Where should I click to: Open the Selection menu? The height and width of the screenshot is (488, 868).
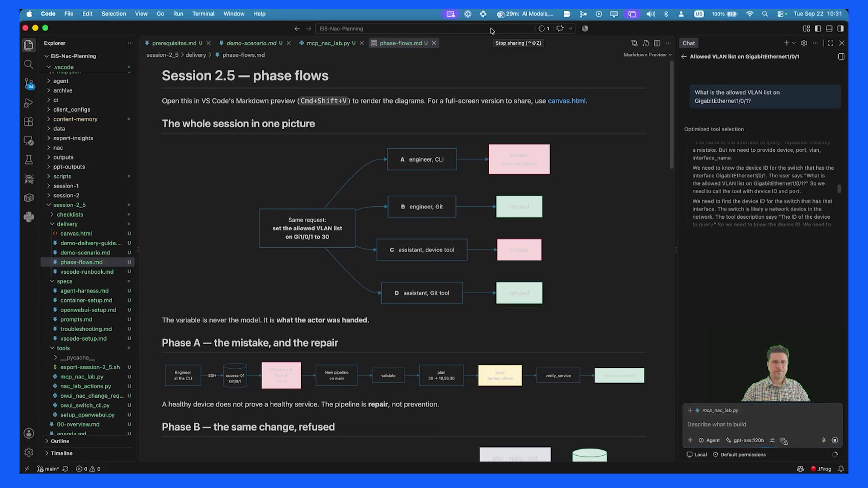click(x=113, y=14)
